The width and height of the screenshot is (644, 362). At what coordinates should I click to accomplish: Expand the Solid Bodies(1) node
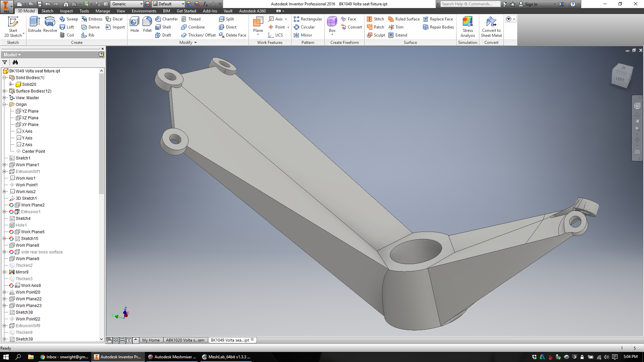point(5,78)
